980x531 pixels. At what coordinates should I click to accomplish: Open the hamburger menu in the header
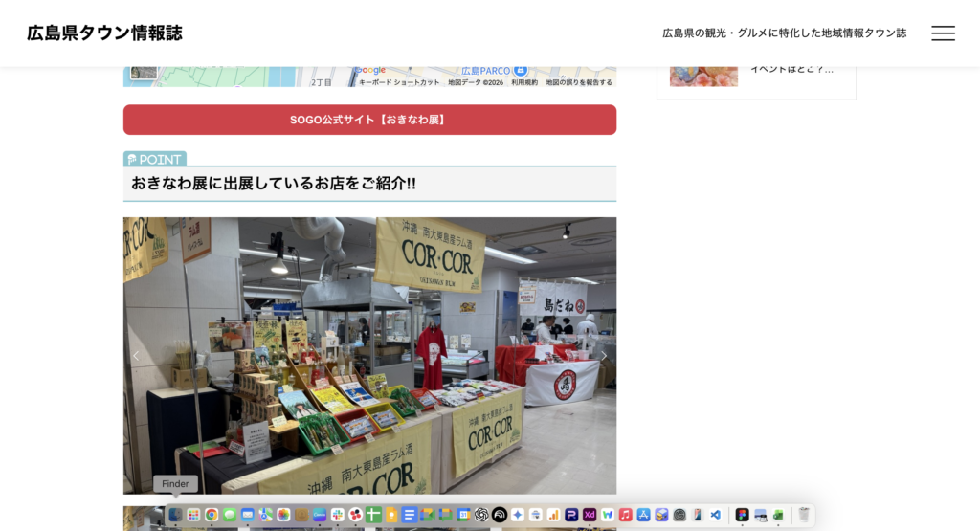click(x=943, y=33)
